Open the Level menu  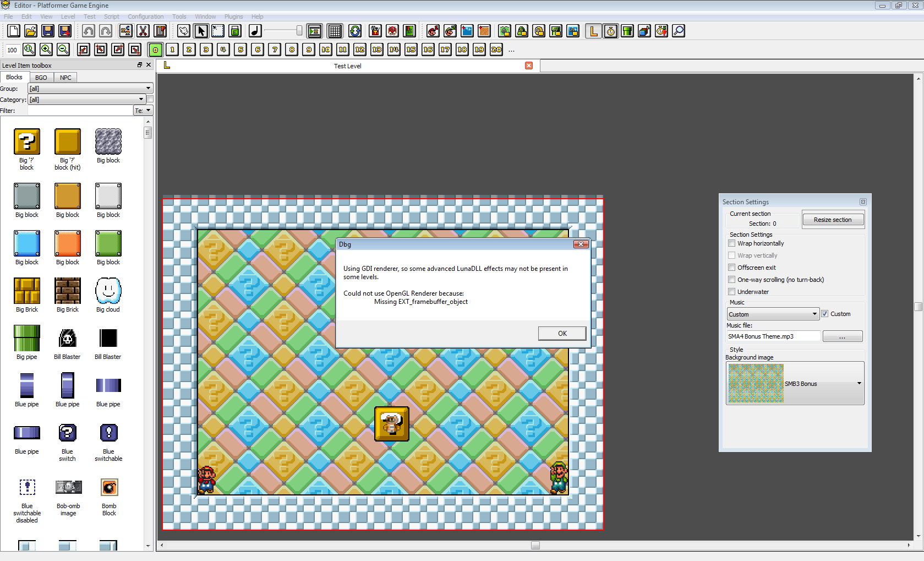pos(68,17)
